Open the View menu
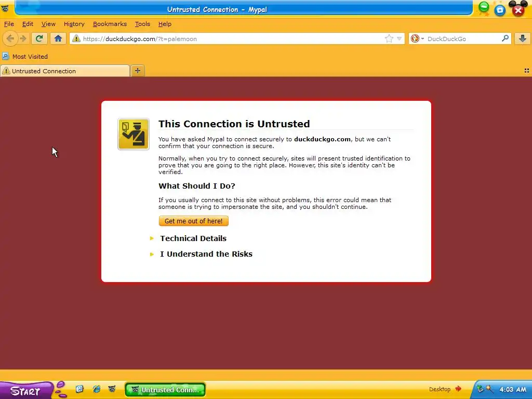This screenshot has height=399, width=532. click(x=48, y=24)
